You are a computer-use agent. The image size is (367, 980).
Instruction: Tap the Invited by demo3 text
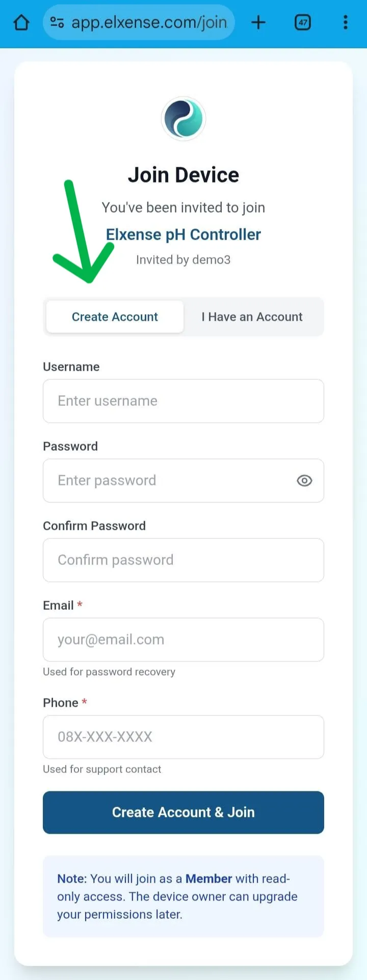click(183, 260)
